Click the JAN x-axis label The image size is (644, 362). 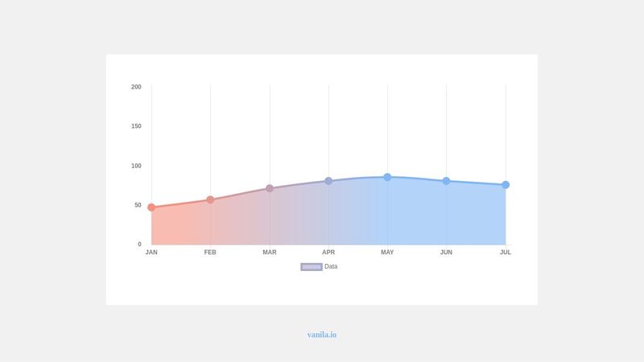151,253
